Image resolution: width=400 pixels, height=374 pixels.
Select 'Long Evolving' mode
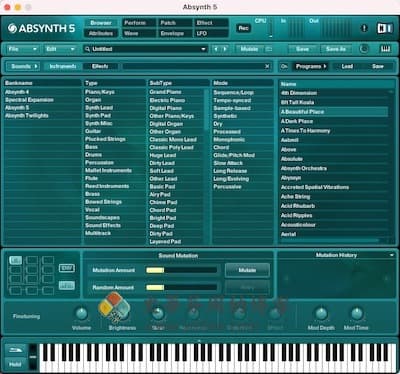231,179
